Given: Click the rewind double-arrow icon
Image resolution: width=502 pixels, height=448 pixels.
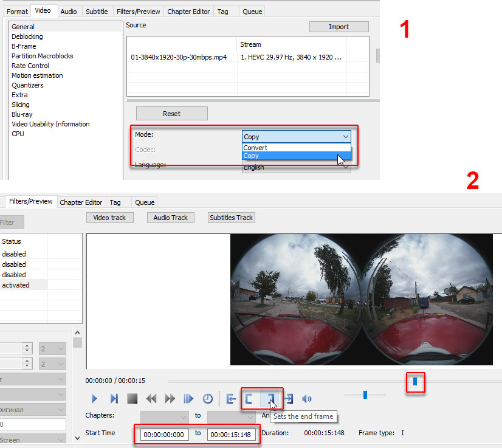Looking at the screenshot, I should point(151,399).
